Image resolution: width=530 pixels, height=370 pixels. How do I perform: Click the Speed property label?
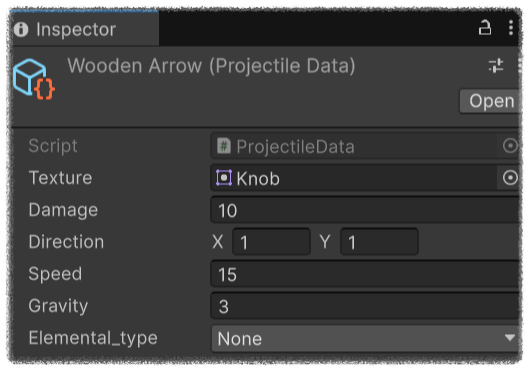click(x=55, y=274)
